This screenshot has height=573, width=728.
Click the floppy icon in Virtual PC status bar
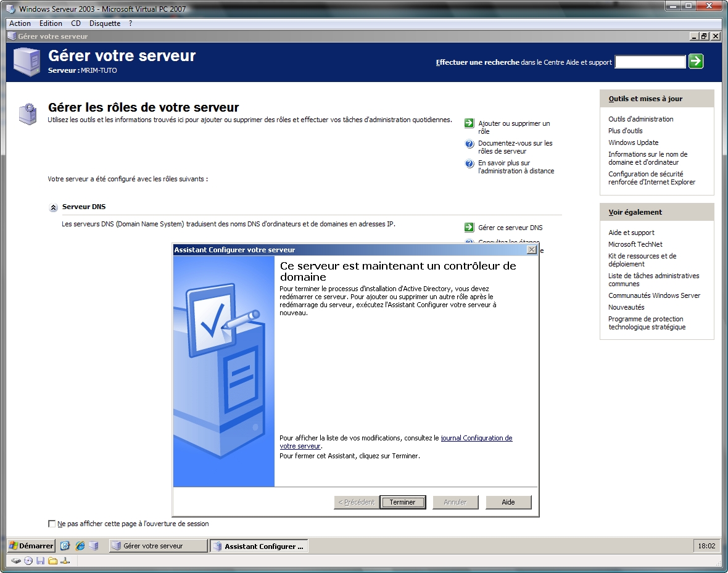(40, 561)
